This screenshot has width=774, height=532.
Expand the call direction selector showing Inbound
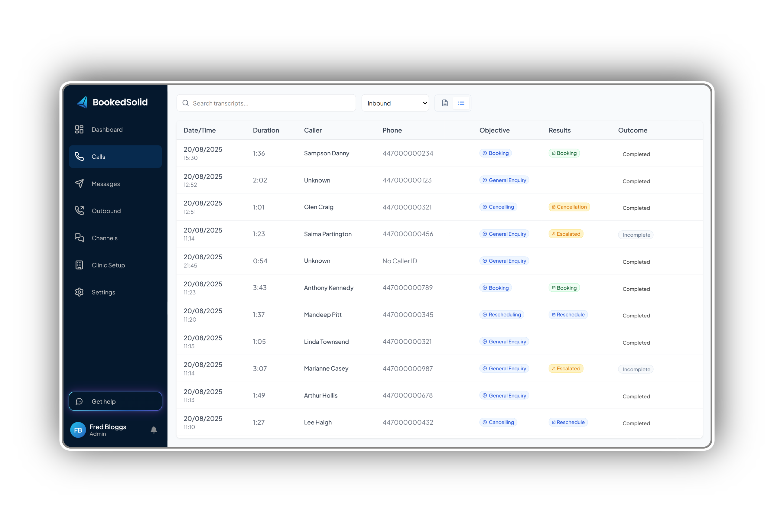pos(395,103)
